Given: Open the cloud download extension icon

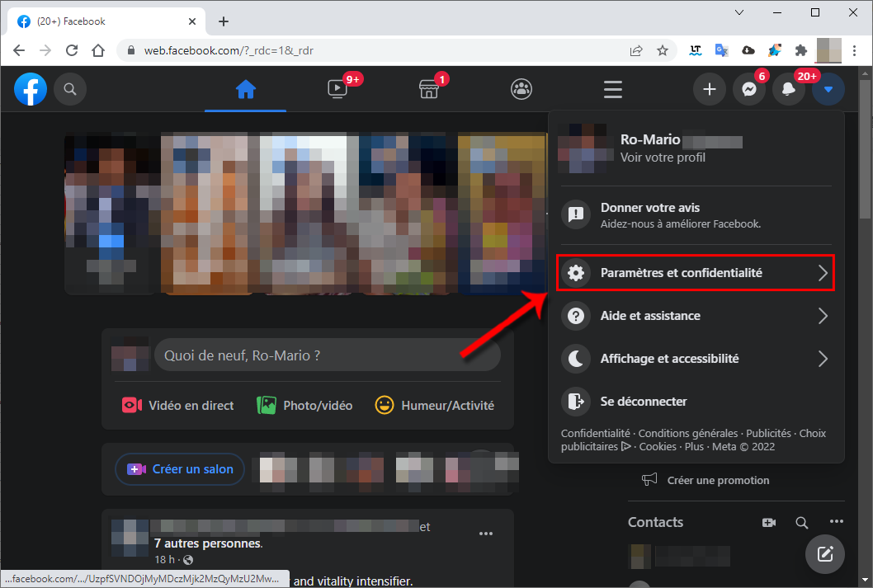Looking at the screenshot, I should (748, 50).
